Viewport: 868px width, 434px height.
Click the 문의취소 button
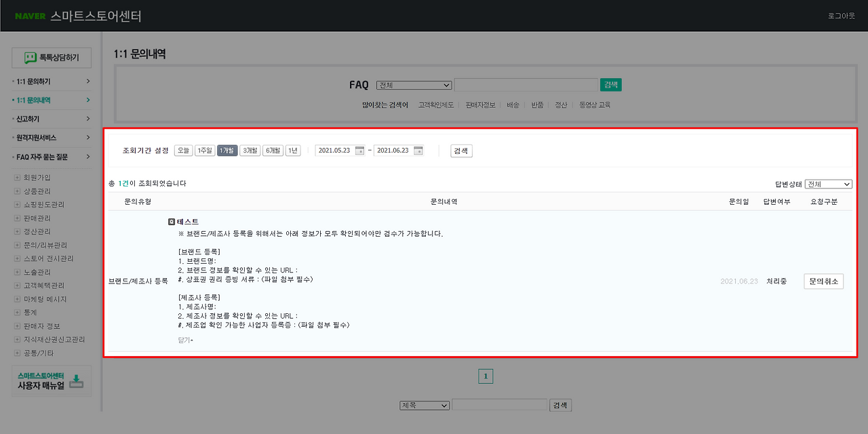[x=823, y=280]
